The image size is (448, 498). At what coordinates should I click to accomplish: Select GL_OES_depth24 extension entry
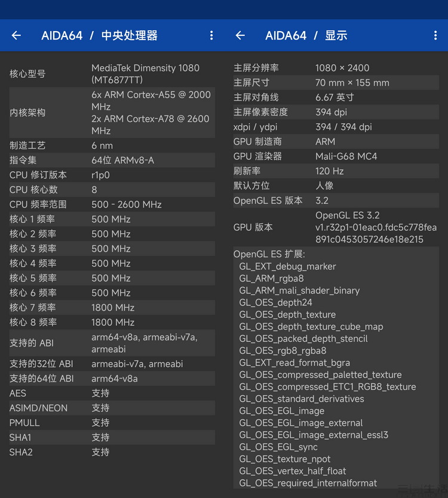coord(276,303)
